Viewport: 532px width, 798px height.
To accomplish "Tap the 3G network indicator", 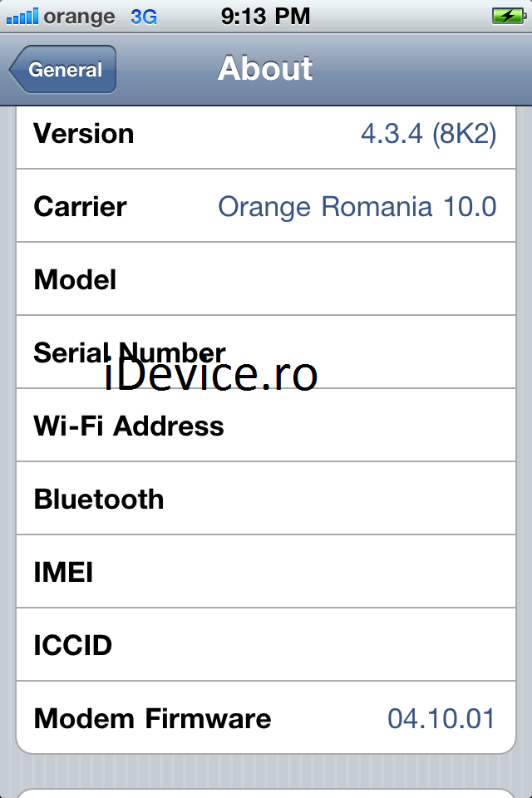I will (144, 17).
